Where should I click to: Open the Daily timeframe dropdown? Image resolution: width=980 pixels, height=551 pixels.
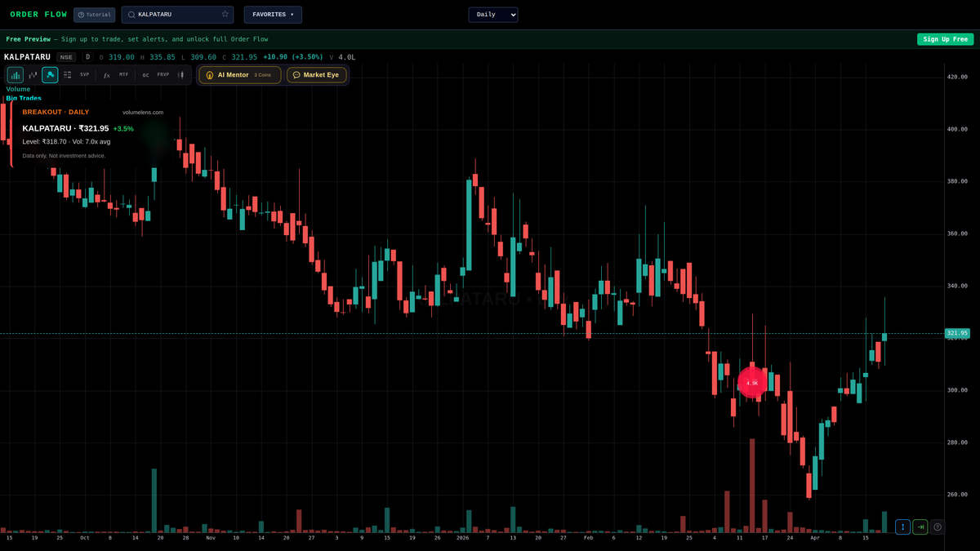click(x=493, y=15)
